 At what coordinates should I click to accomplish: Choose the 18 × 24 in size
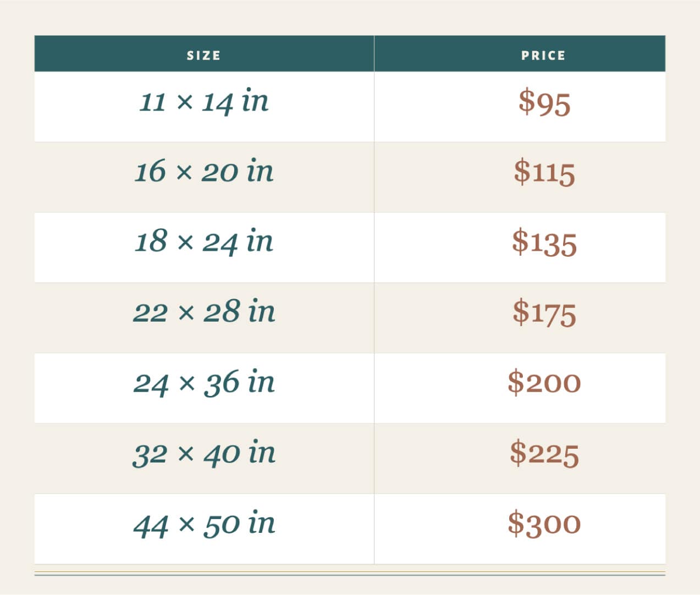203,242
